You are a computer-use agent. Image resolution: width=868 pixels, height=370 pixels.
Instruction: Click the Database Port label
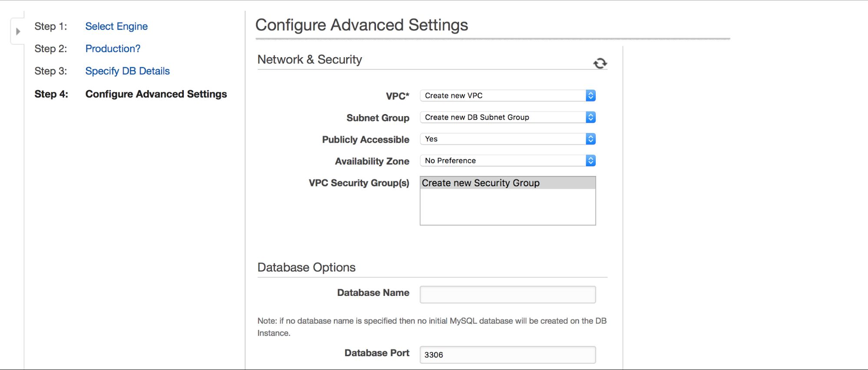[377, 353]
